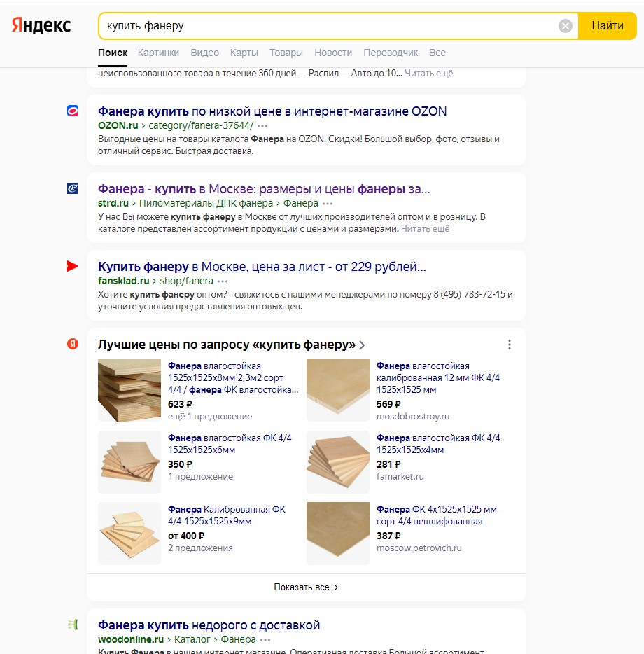Click 'ещё 1 предложение' under the 623 ₽ item
This screenshot has width=644, height=654.
coord(210,416)
